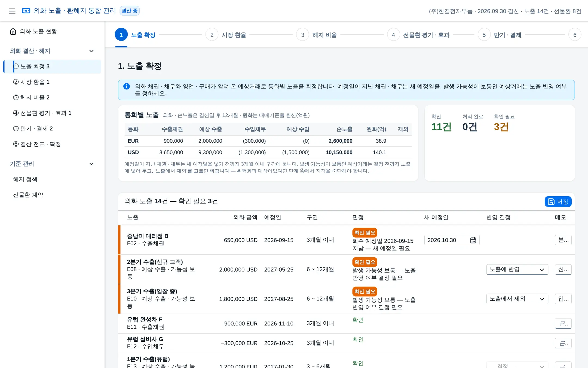Click the USD row in 통화별 노출 table
Image resolution: width=588 pixels, height=368 pixels.
[268, 152]
